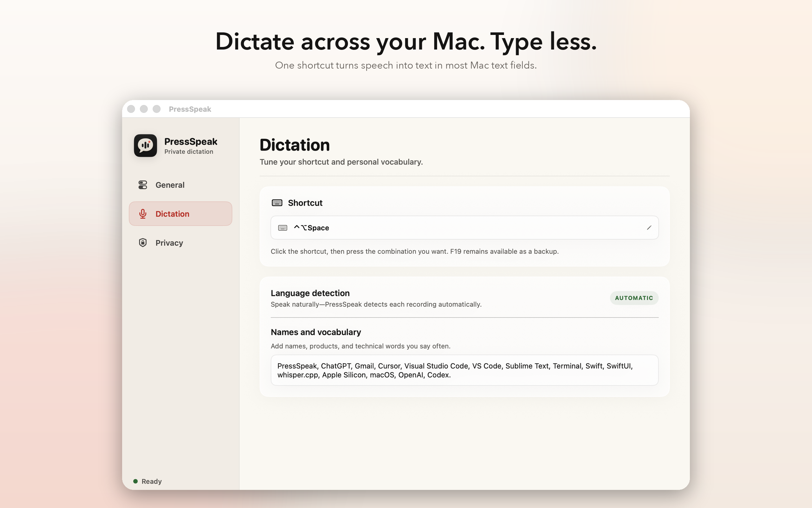Click the Shortcut section heading
Image resolution: width=812 pixels, height=508 pixels.
(x=305, y=203)
